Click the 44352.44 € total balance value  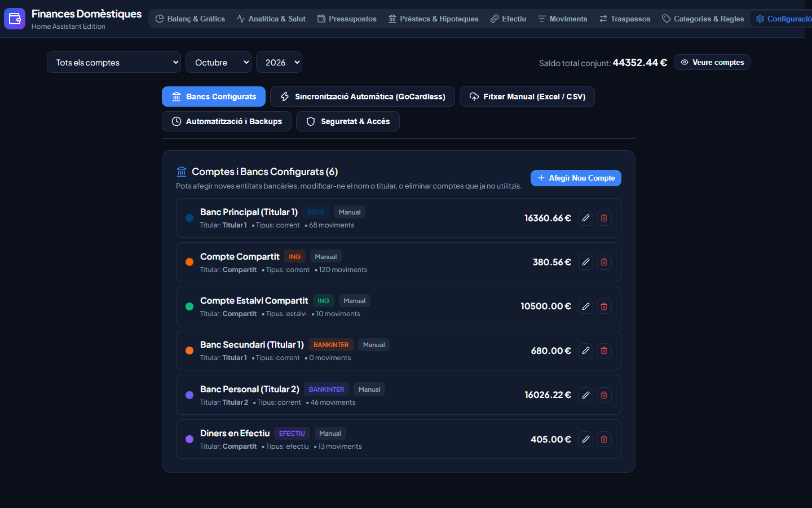pyautogui.click(x=639, y=63)
